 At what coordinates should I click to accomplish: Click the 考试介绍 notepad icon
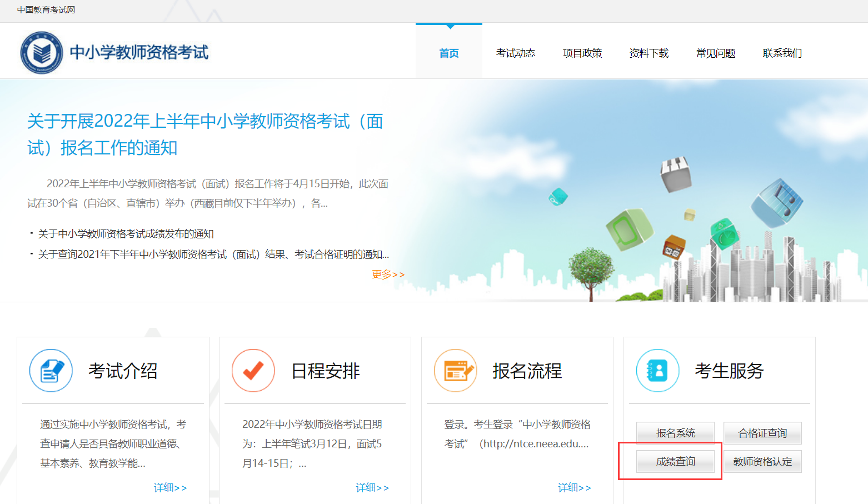click(51, 371)
